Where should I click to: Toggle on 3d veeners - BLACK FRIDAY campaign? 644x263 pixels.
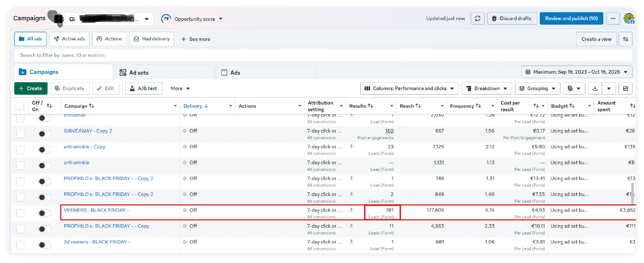click(x=44, y=245)
